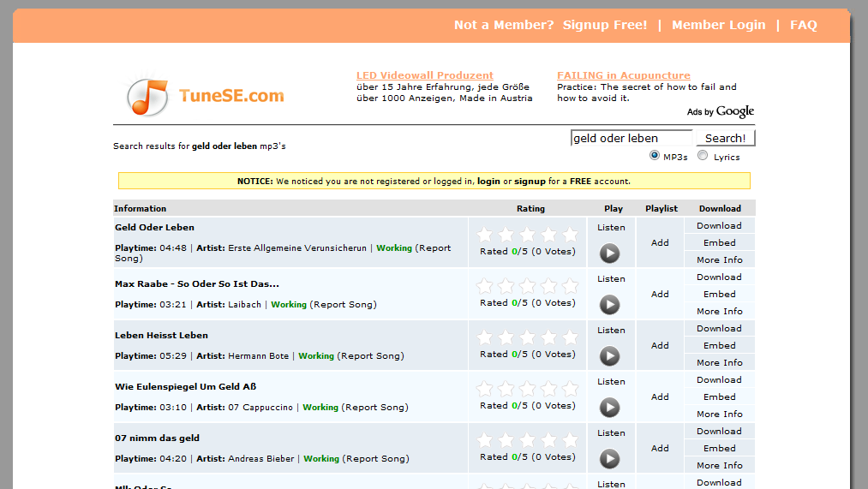Image resolution: width=868 pixels, height=489 pixels.
Task: Give Max Raabe song three stars
Action: point(528,286)
